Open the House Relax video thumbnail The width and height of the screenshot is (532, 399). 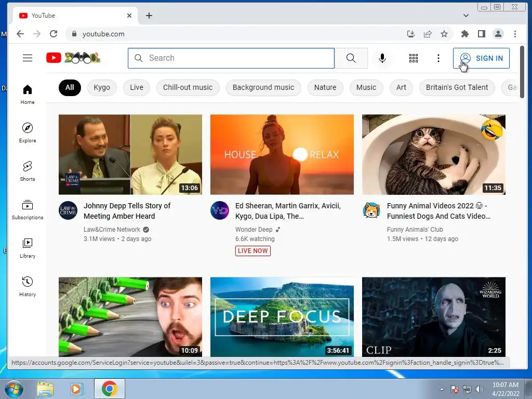[282, 154]
